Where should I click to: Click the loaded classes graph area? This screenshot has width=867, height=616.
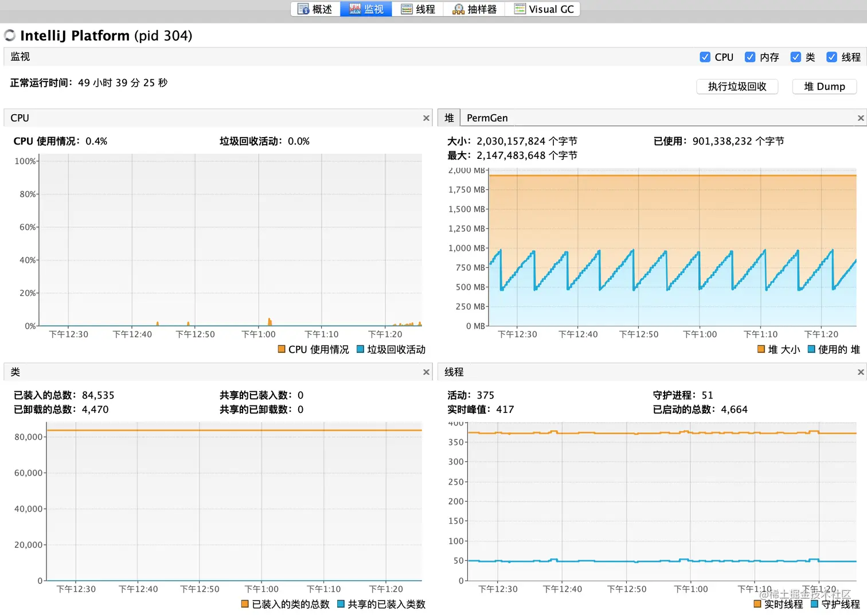(234, 502)
